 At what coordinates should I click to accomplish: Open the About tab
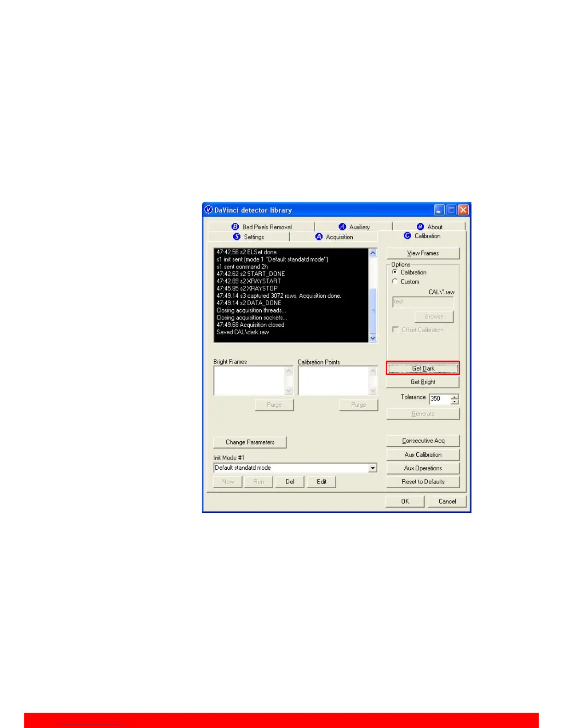coord(429,227)
